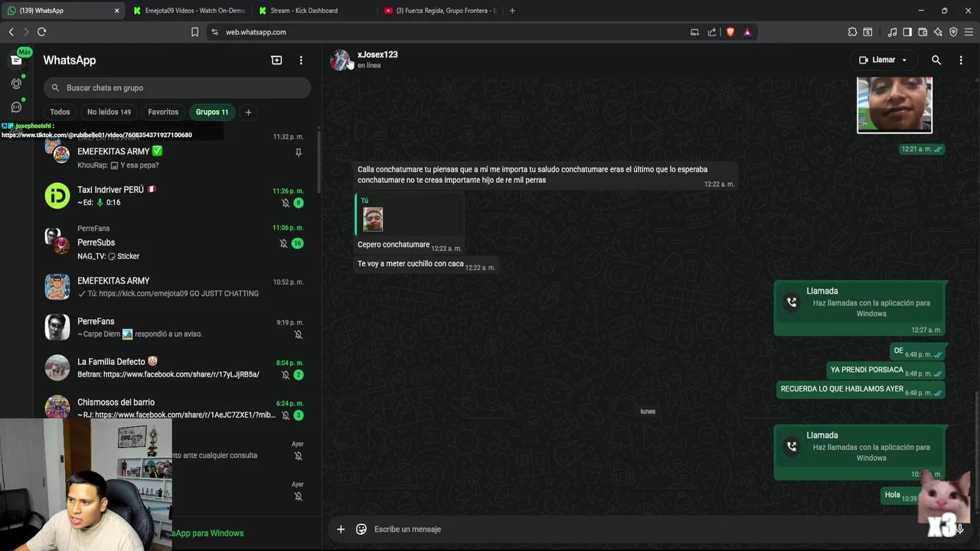
Task: Open the emoji and sticker picker
Action: 361,529
